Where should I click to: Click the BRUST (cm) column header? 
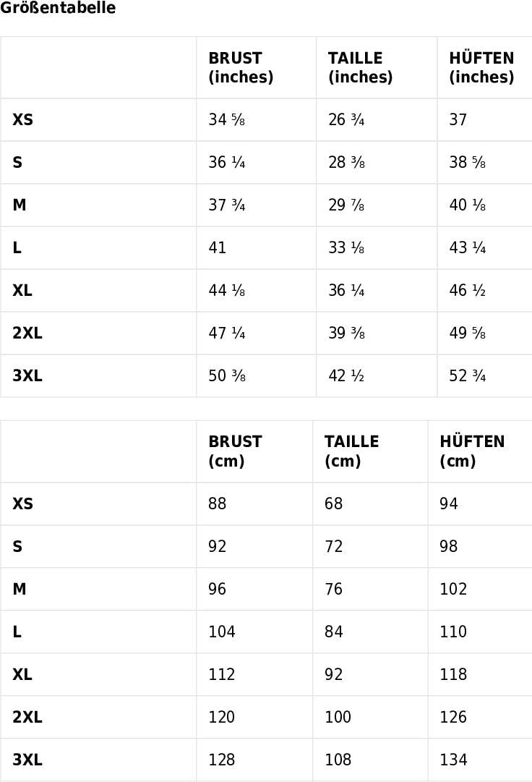(x=235, y=451)
